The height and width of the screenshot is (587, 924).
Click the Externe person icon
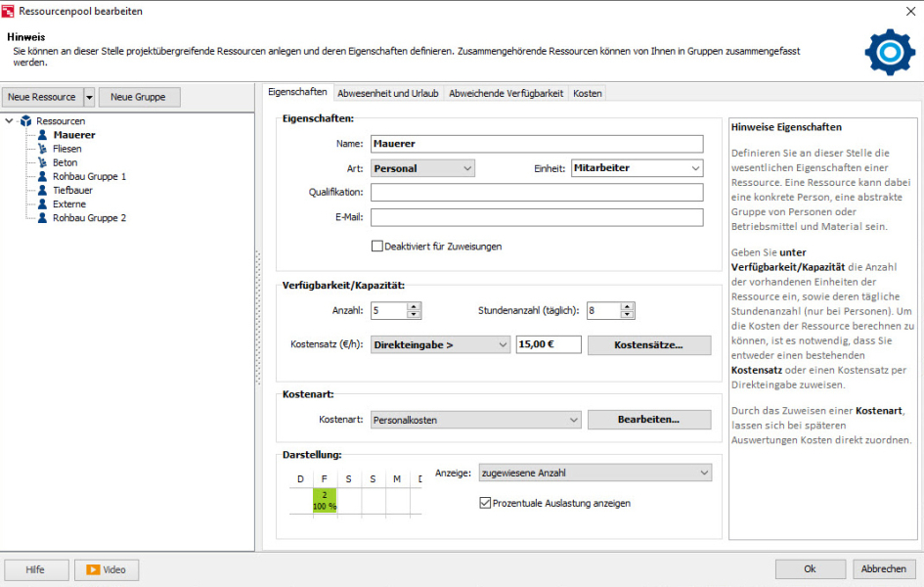coord(42,203)
